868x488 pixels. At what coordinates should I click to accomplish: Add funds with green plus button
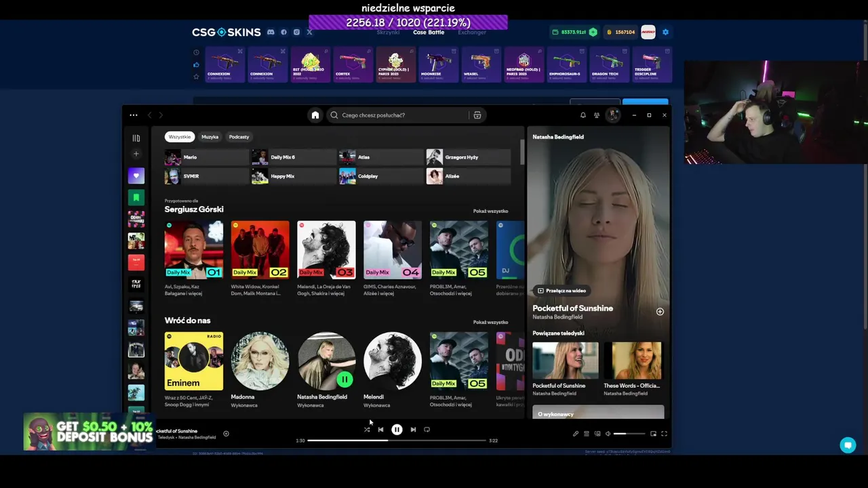coord(593,32)
